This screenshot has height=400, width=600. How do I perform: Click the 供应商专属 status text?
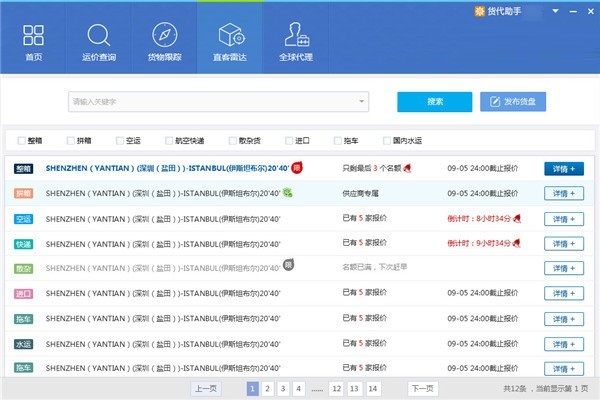(360, 194)
